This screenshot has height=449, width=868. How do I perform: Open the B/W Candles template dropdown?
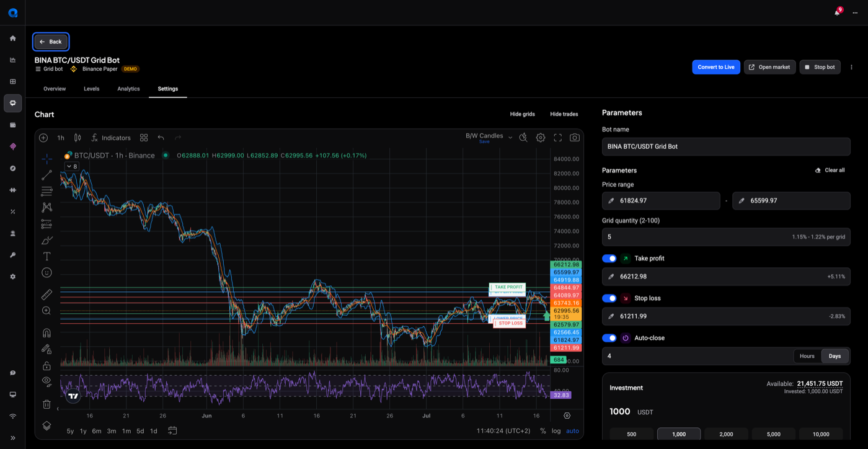[x=489, y=137]
